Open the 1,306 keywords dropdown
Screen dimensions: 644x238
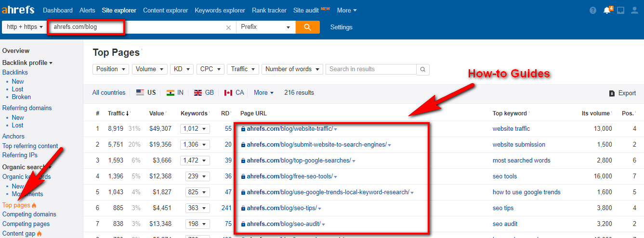(x=195, y=145)
